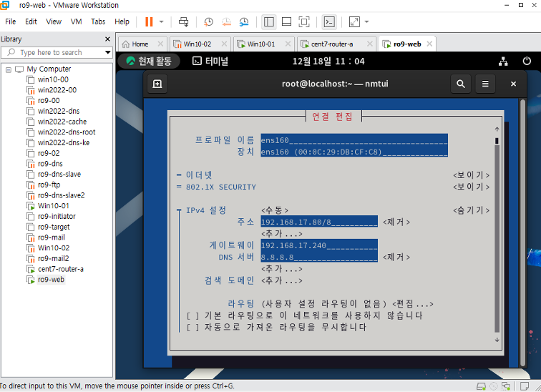Add a search domain
This screenshot has width=541, height=392.
point(282,280)
